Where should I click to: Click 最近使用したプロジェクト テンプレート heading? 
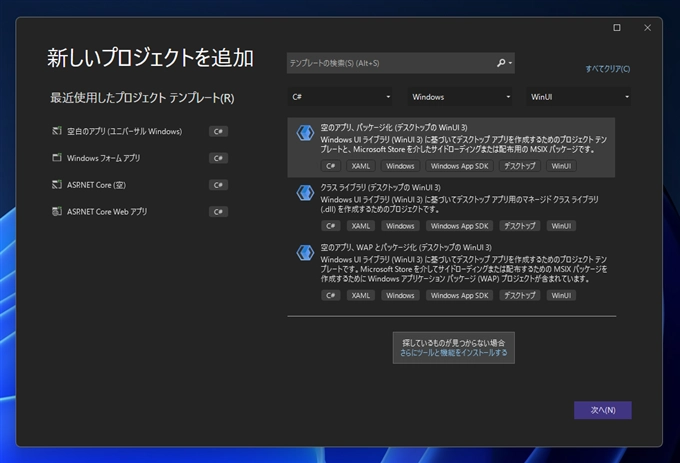(142, 98)
